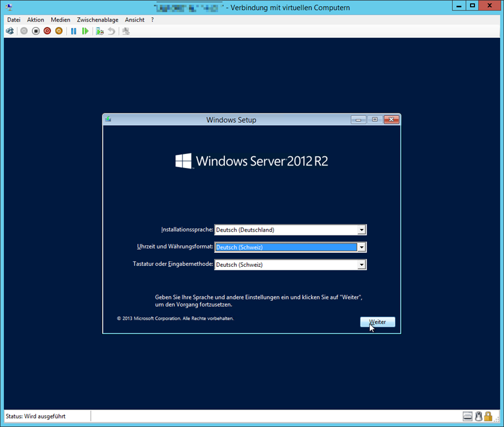
Task: Click the 2013 Microsoft Corporation copyright text
Action: click(x=175, y=319)
